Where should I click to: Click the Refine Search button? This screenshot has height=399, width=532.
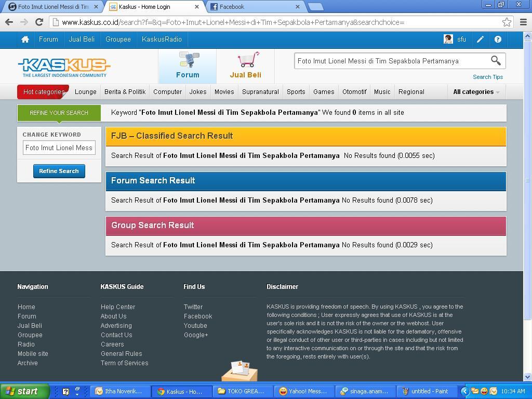(x=59, y=171)
